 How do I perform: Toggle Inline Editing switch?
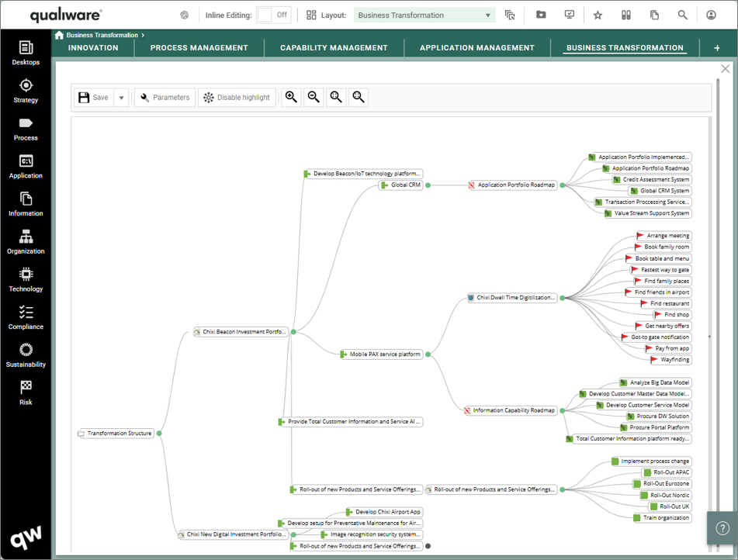273,15
